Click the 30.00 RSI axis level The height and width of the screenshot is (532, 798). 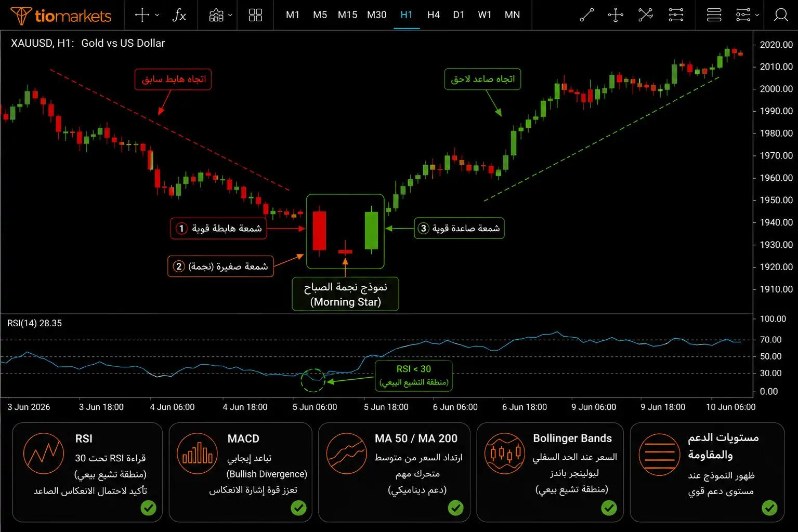tap(770, 373)
